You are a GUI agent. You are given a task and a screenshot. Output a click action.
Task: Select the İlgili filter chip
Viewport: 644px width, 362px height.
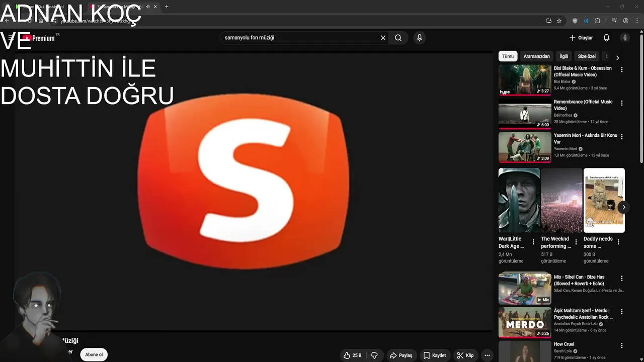point(563,56)
